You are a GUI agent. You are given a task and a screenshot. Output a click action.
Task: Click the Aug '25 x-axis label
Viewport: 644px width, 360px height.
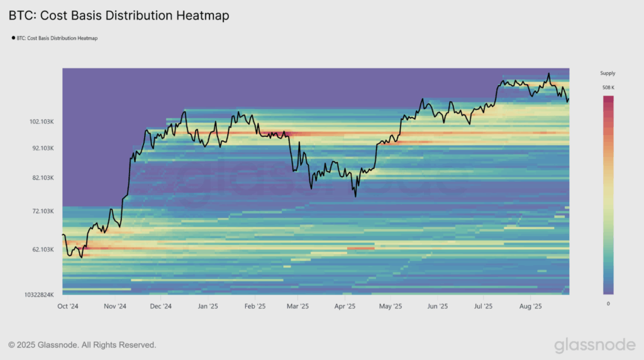tap(530, 306)
